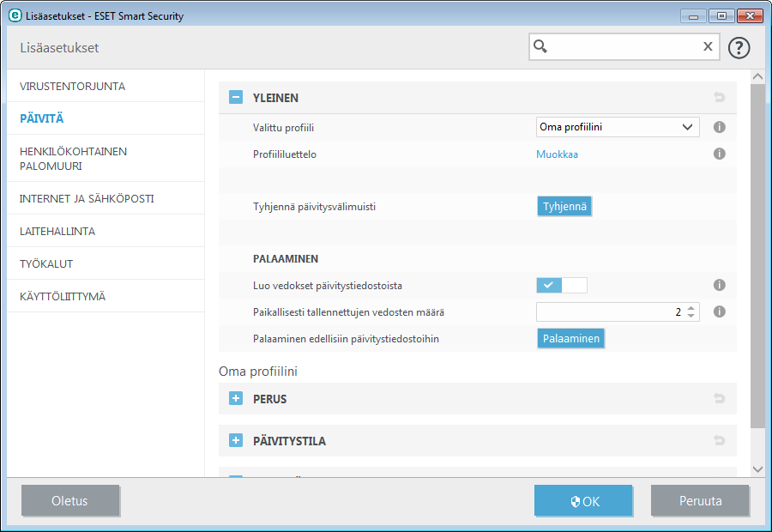Click the vertical scrollbar thumb
772x532 pixels.
[x=757, y=257]
